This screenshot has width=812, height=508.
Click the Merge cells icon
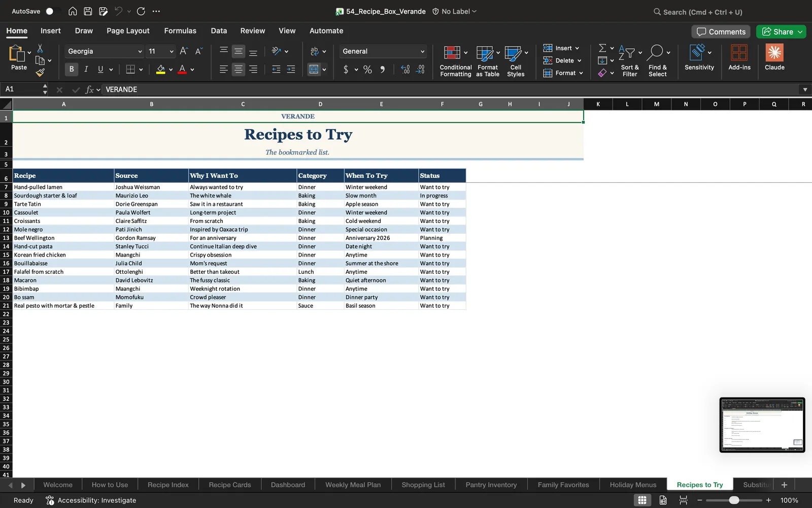pos(314,69)
